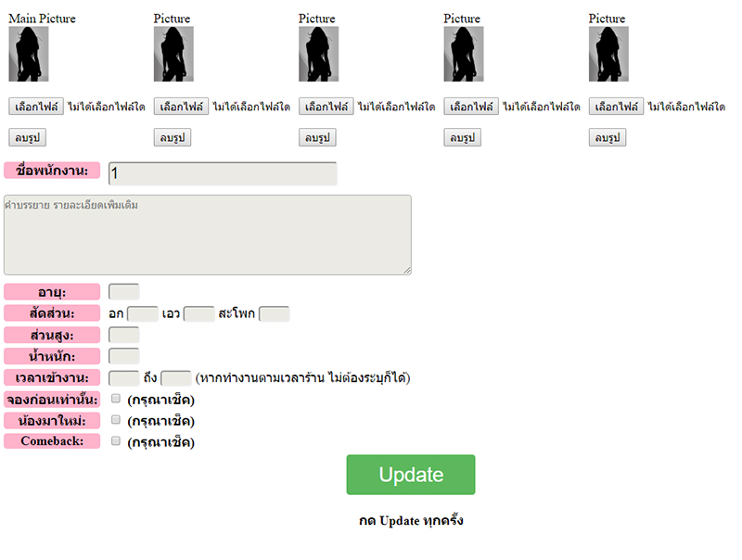Click the height (ส่วนสูง) field
742x560 pixels.
tap(124, 335)
